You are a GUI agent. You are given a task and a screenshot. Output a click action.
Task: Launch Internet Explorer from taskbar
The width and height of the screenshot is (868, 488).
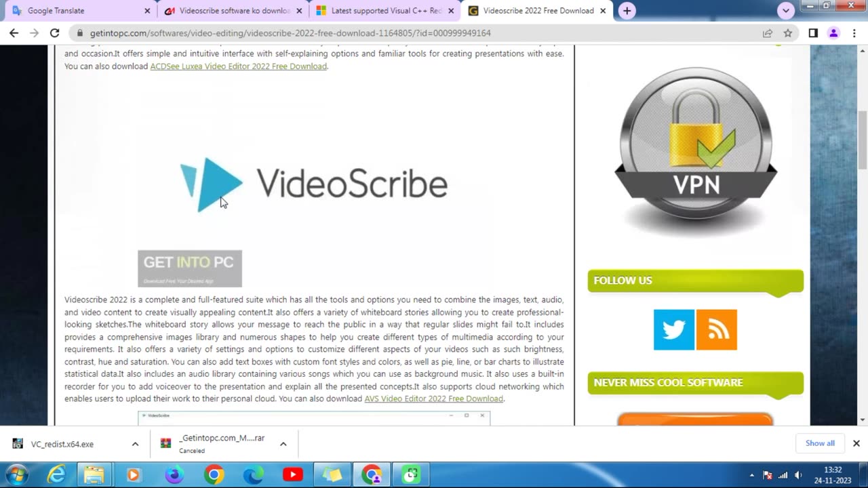tap(56, 474)
